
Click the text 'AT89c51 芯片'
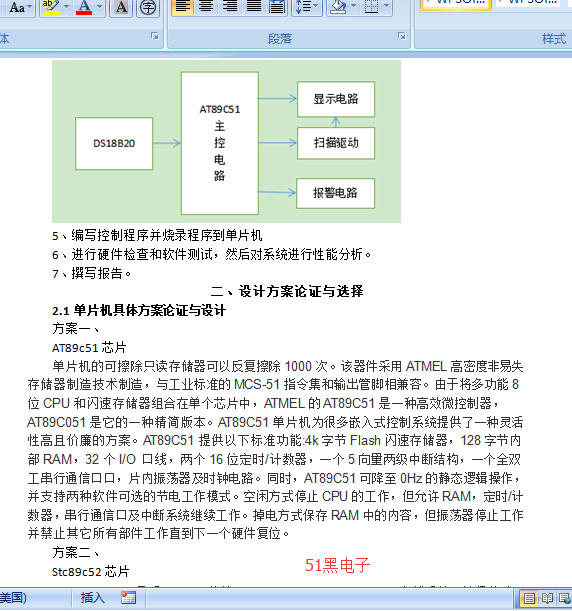(89, 348)
